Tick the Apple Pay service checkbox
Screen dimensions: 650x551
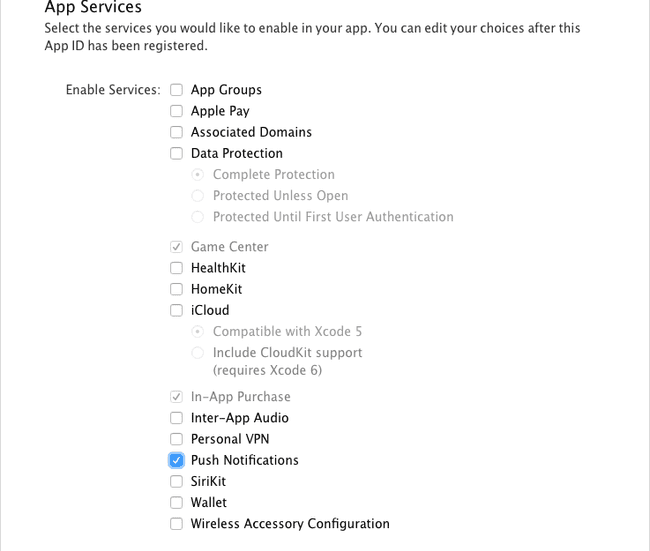click(176, 111)
